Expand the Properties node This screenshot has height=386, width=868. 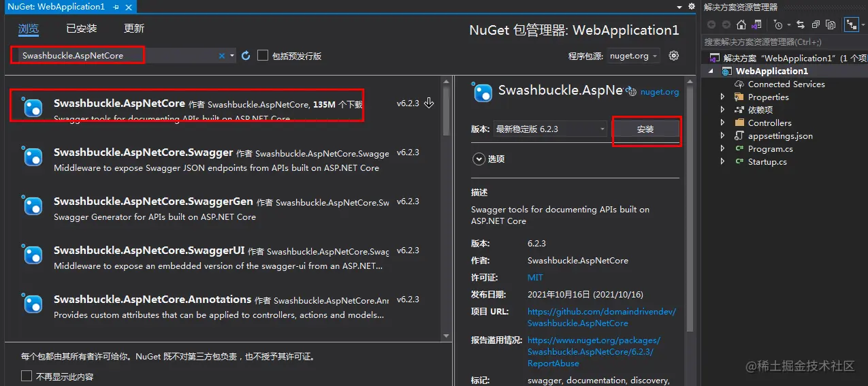tap(722, 97)
